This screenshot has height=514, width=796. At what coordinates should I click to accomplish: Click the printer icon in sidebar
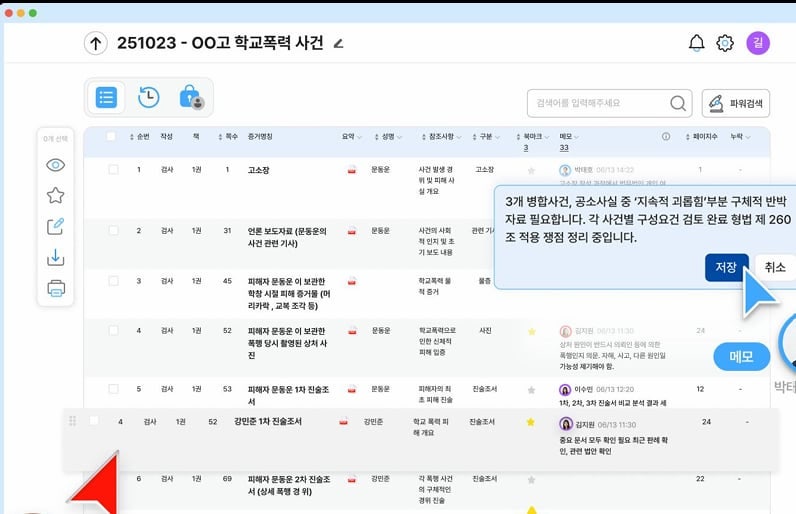pos(56,288)
